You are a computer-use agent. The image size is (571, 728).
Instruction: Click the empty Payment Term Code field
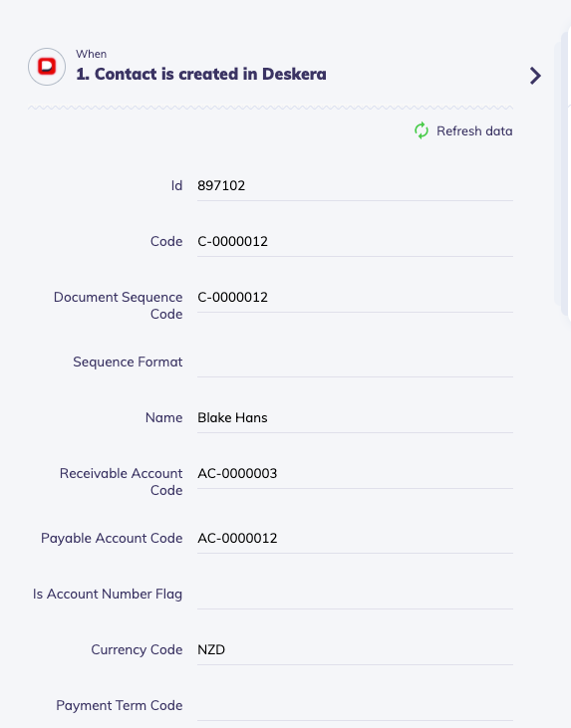click(355, 705)
